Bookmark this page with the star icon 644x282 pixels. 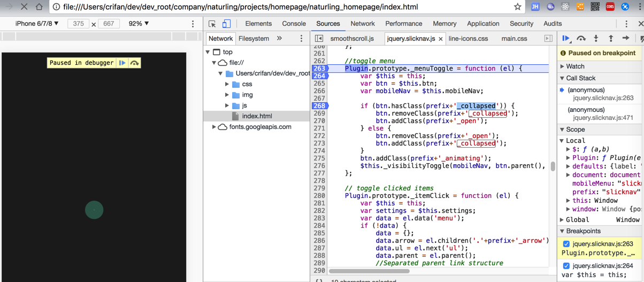(517, 7)
